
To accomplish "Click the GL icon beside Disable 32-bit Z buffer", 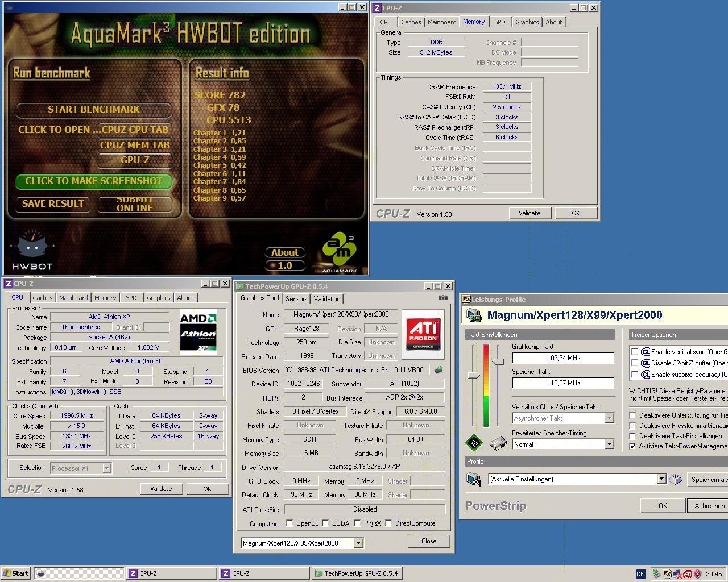I will coord(646,363).
